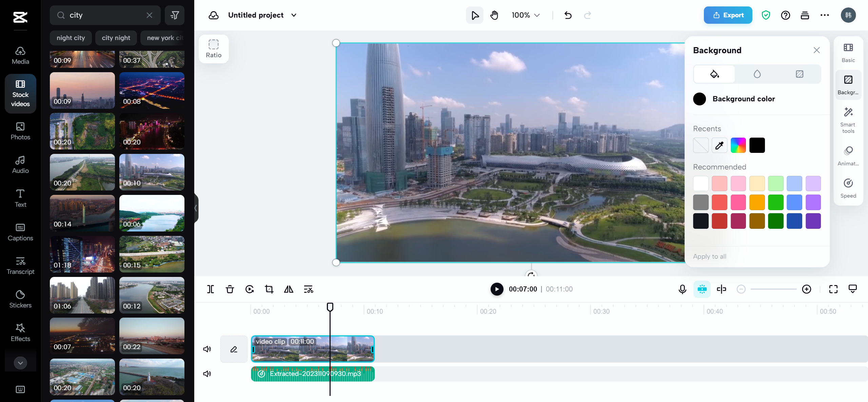Mute the video clip track

[207, 349]
